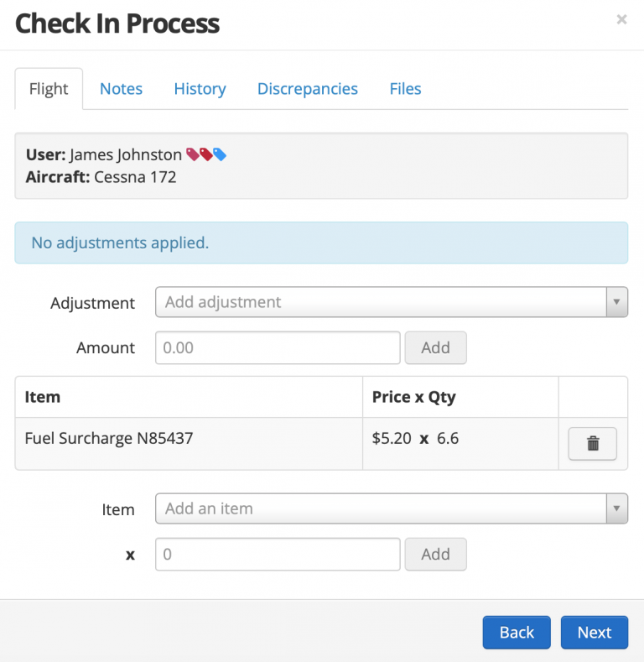
Task: Open the Add adjustment dropdown
Action: [x=391, y=302]
